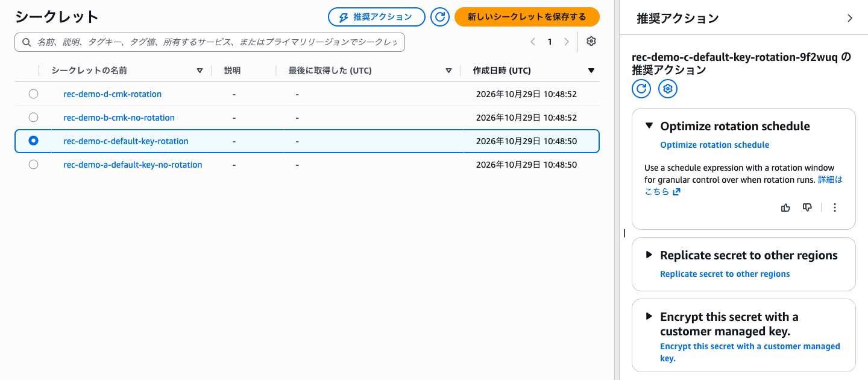Click creation date of rec-demo-d-cmk-rotation row
The image size is (868, 380).
[527, 94]
